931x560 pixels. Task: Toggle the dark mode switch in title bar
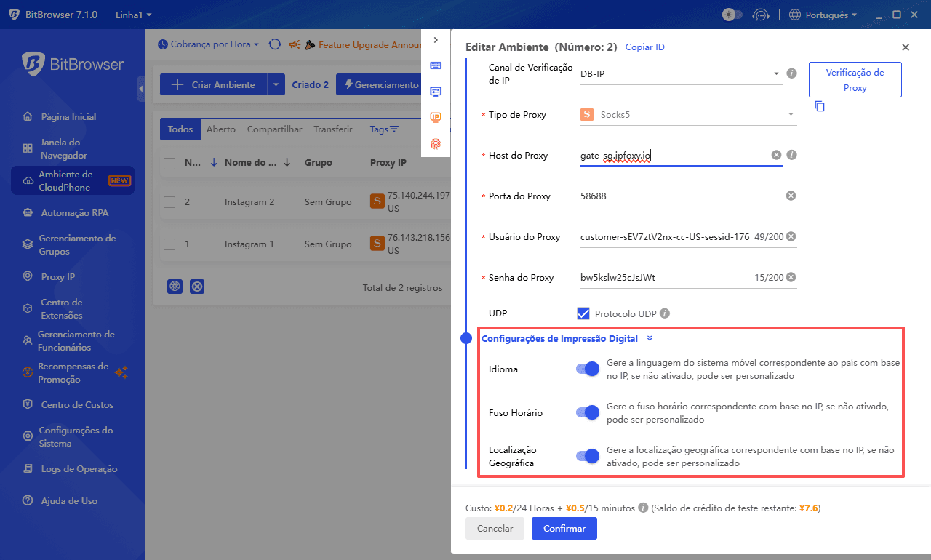click(732, 15)
